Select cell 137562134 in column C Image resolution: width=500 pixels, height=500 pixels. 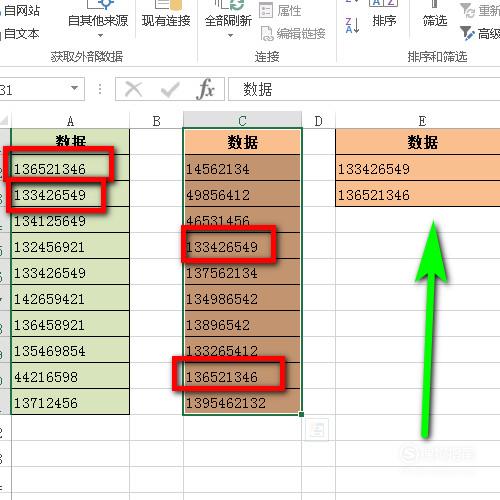pos(242,272)
